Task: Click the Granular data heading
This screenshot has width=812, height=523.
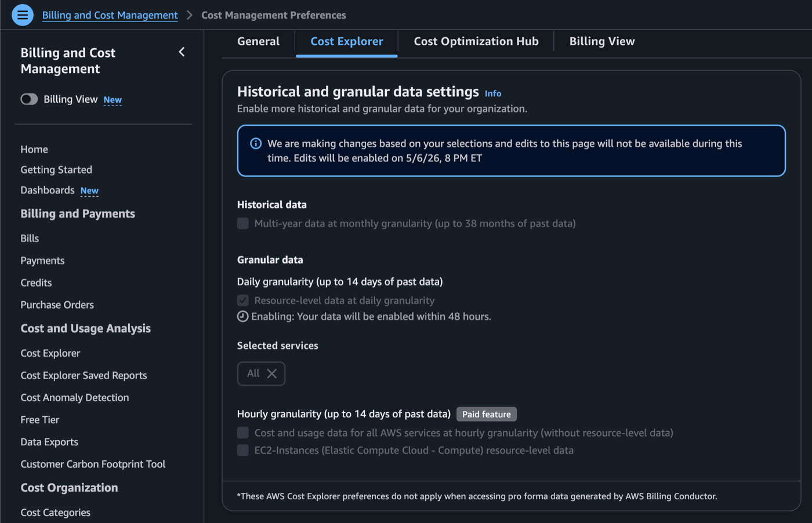Action: (x=270, y=260)
